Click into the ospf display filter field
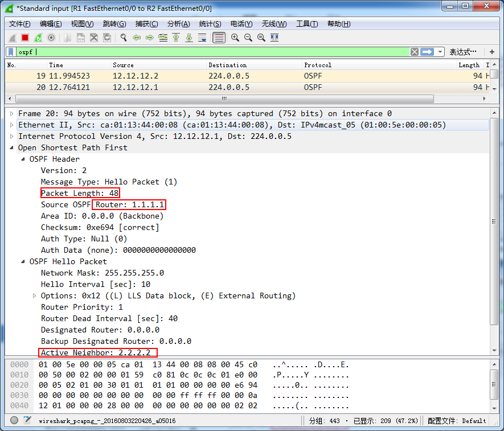The height and width of the screenshot is (431, 504). pos(213,52)
